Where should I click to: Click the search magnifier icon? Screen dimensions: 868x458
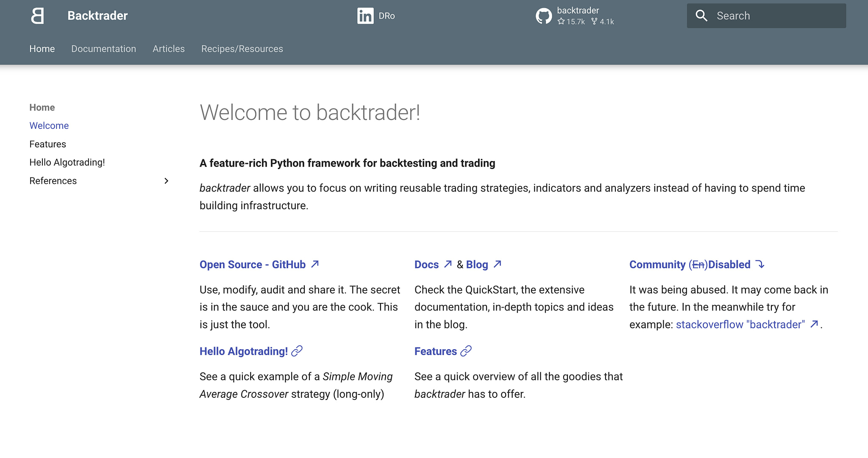coord(701,15)
